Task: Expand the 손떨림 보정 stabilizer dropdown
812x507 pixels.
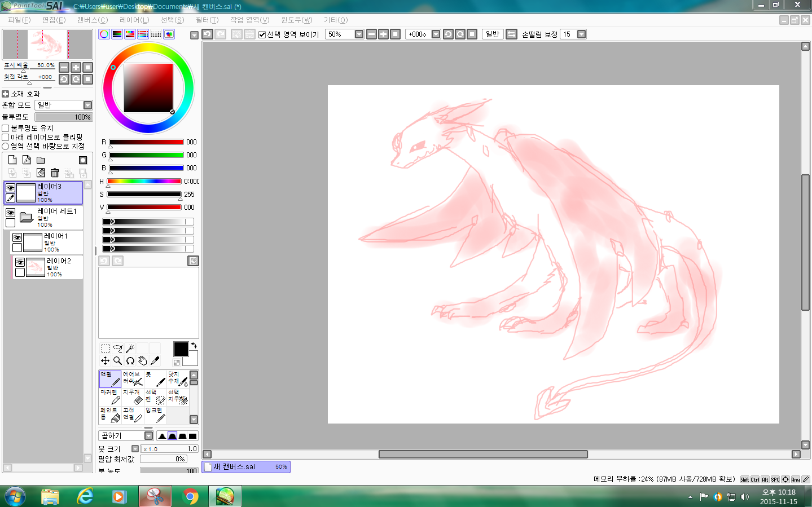Action: pyautogui.click(x=581, y=34)
